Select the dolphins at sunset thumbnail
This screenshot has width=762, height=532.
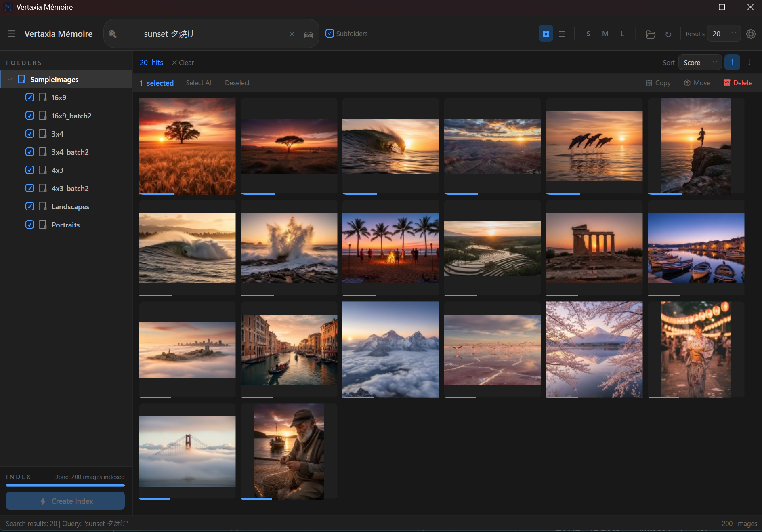click(x=594, y=146)
